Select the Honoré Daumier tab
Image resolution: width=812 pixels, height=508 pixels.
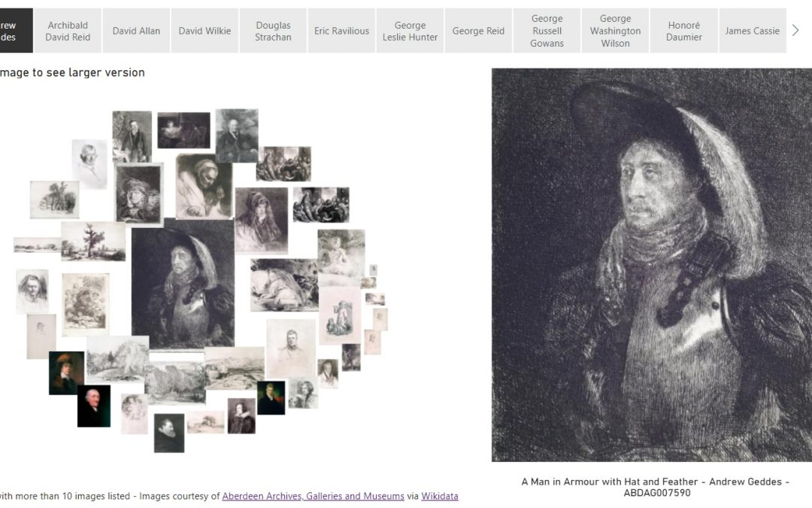[683, 31]
